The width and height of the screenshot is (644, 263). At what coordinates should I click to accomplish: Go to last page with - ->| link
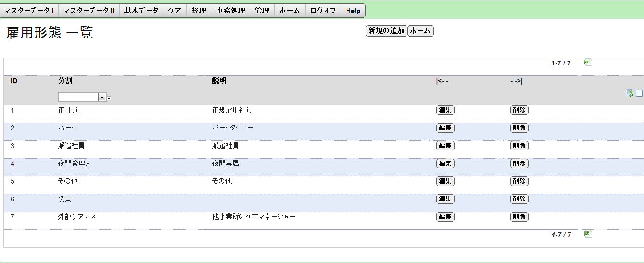click(x=516, y=81)
